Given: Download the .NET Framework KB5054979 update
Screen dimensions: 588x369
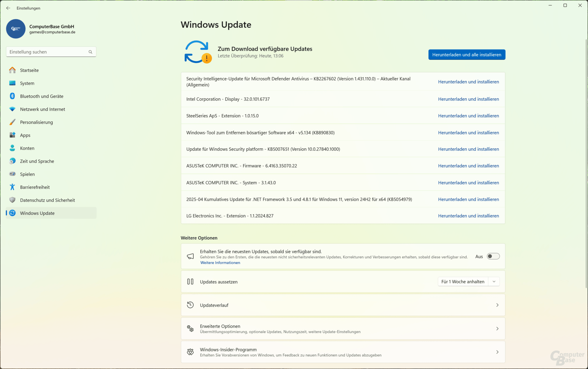Looking at the screenshot, I should pos(468,199).
